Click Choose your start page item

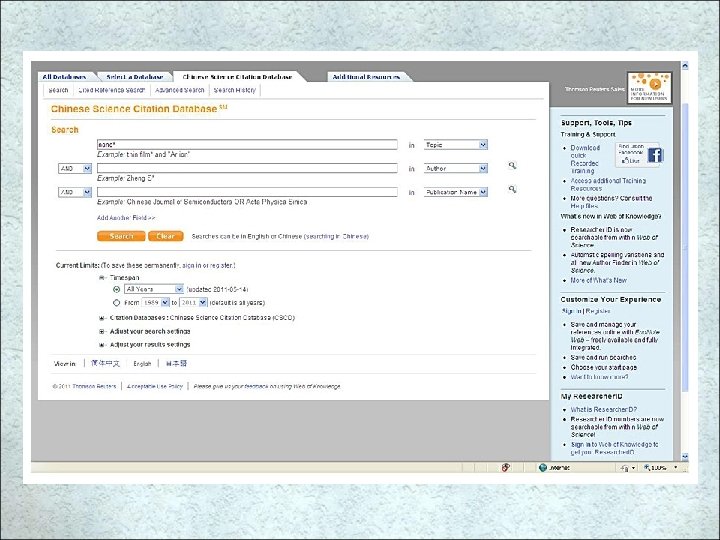coord(603,367)
